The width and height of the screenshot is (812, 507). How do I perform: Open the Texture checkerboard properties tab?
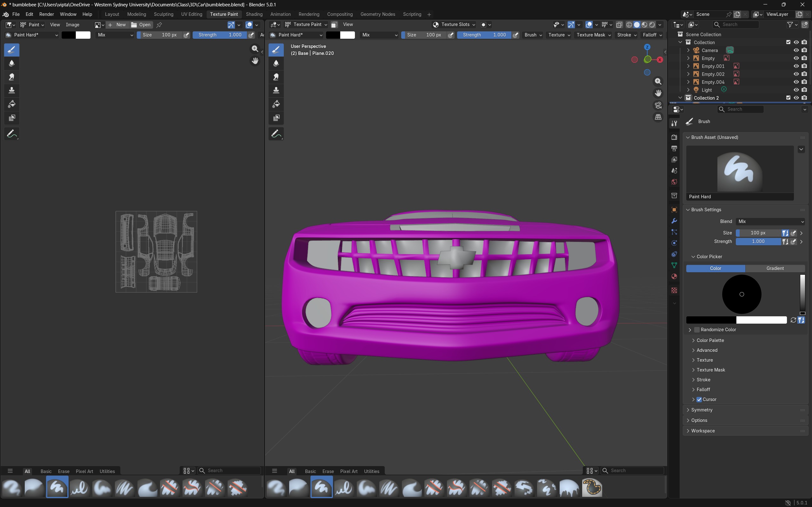[674, 290]
